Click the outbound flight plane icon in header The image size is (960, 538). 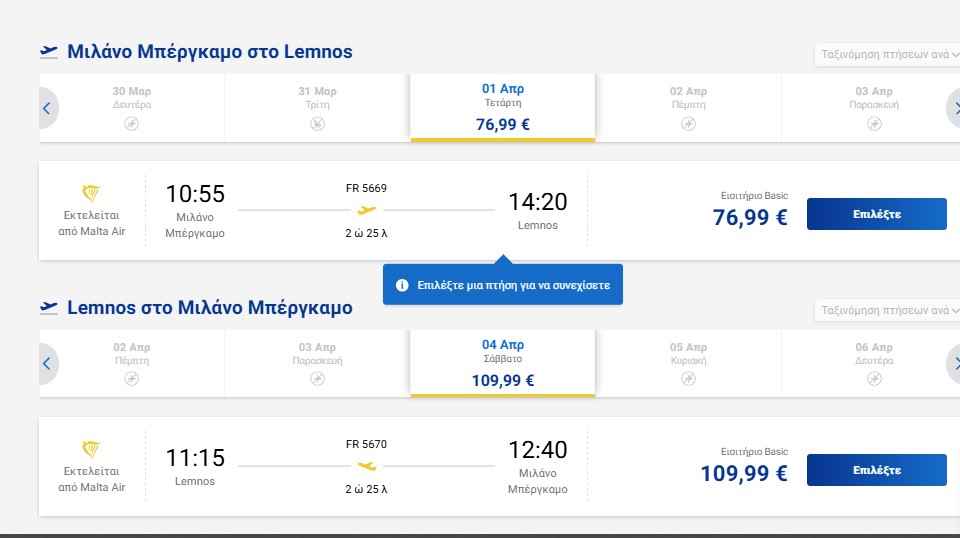[49, 51]
